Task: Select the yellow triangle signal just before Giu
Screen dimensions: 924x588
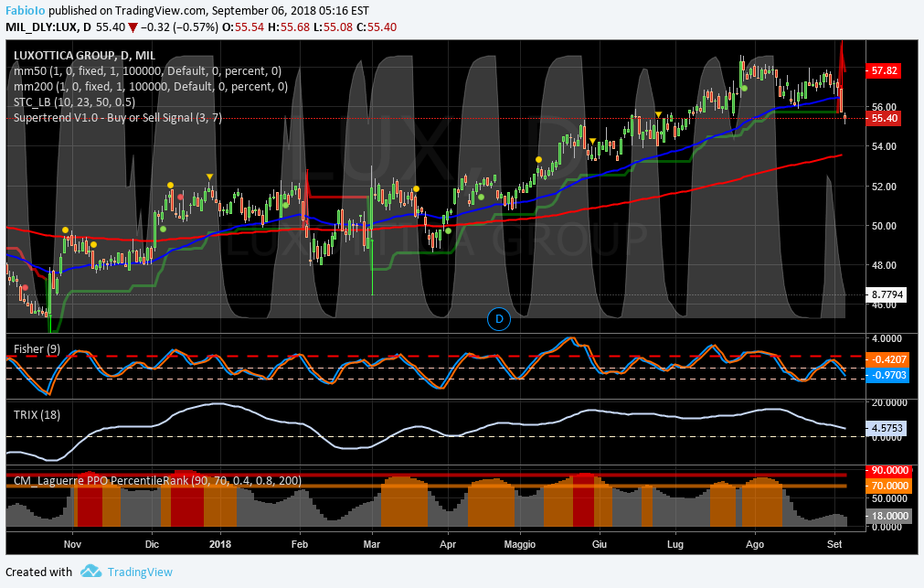Action: coord(593,141)
